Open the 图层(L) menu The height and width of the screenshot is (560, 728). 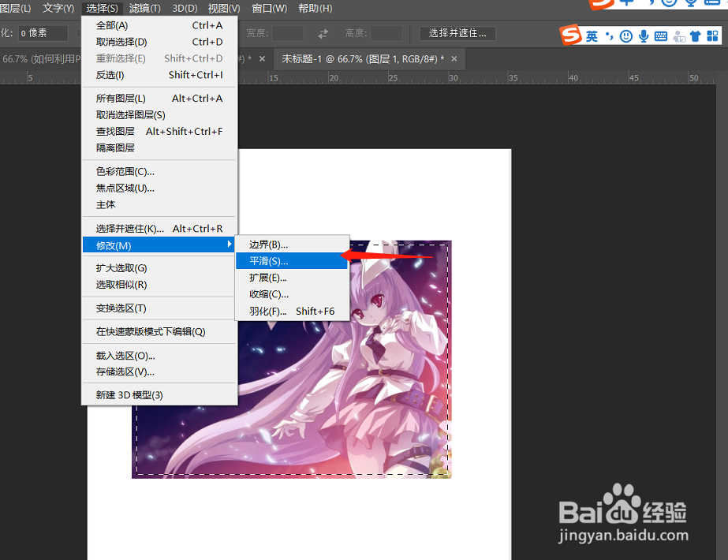(15, 9)
